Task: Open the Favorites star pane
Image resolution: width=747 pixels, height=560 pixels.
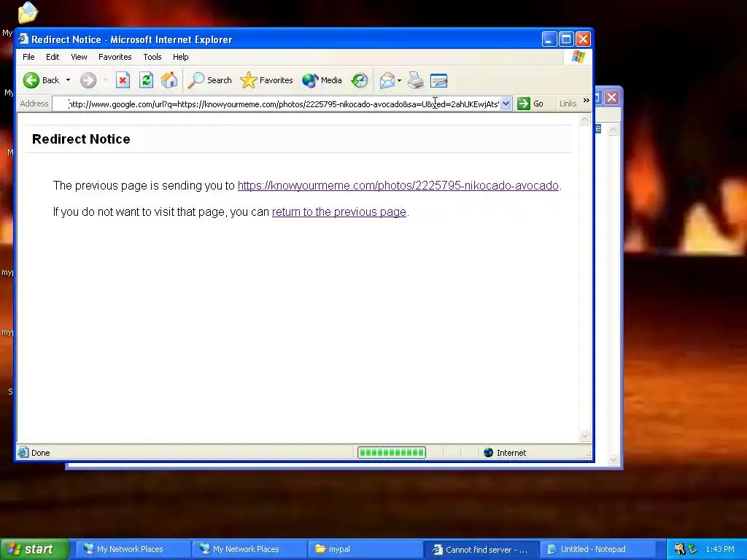Action: pos(266,80)
